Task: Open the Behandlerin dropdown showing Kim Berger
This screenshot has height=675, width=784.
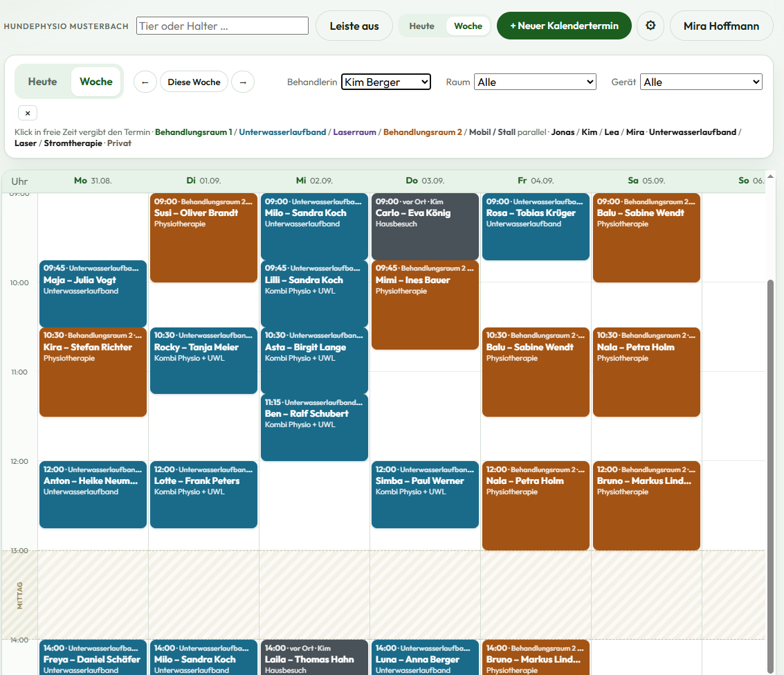Action: [386, 82]
